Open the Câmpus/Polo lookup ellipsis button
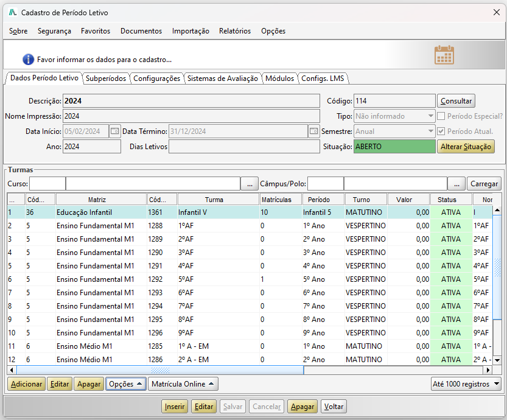This screenshot has width=507, height=420. pos(456,184)
